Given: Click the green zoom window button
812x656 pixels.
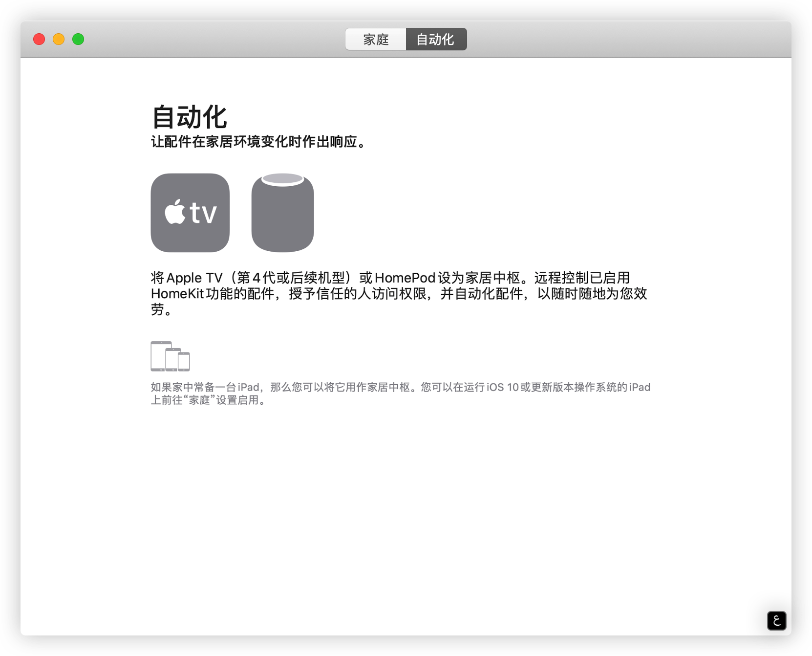Looking at the screenshot, I should 77,39.
